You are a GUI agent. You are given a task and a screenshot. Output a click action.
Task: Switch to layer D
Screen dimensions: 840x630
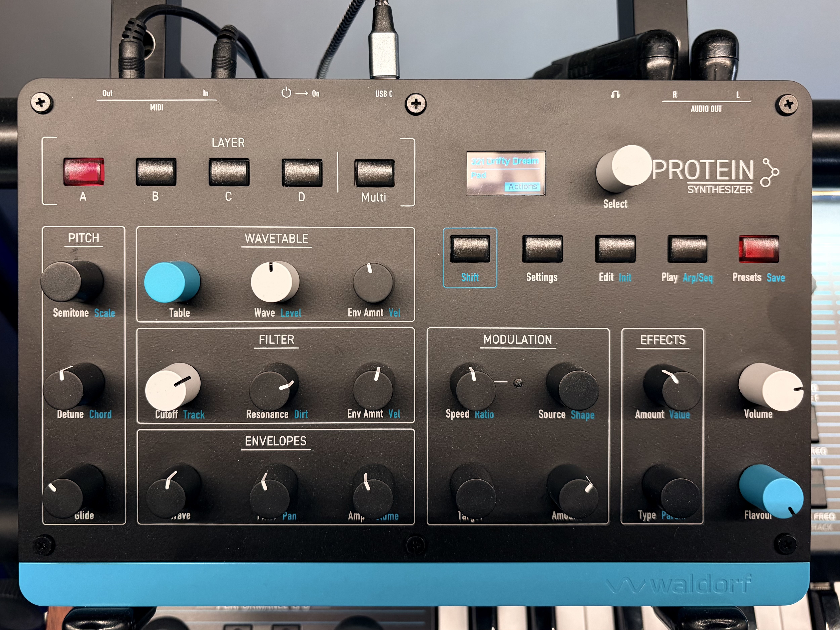(x=302, y=173)
